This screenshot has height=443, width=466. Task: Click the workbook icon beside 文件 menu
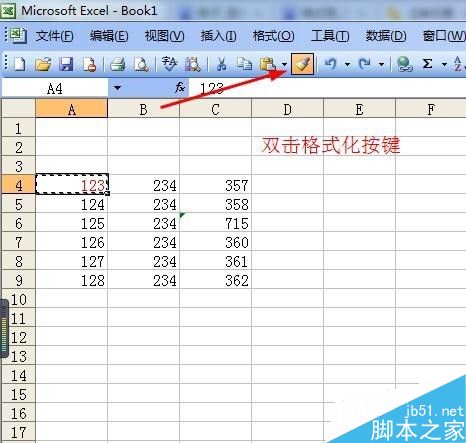(18, 35)
